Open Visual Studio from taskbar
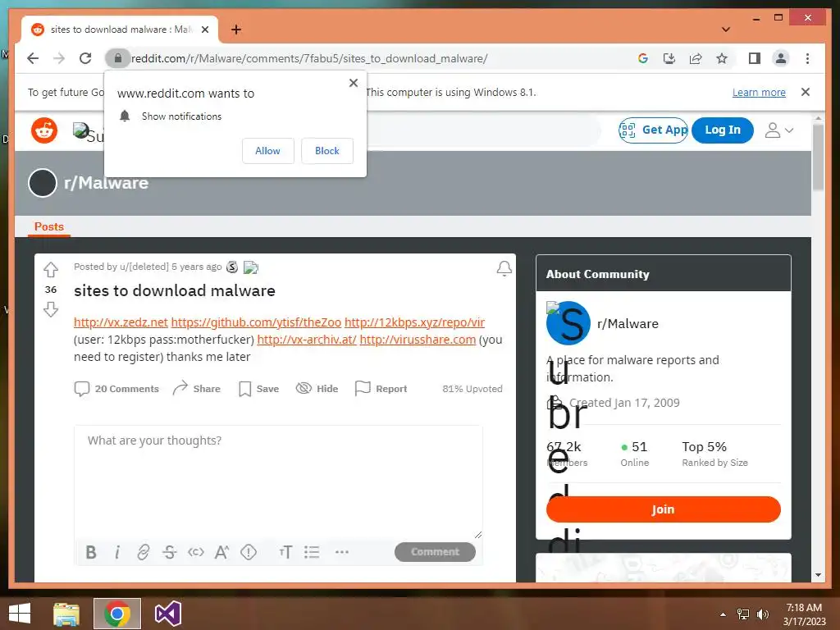 [167, 614]
